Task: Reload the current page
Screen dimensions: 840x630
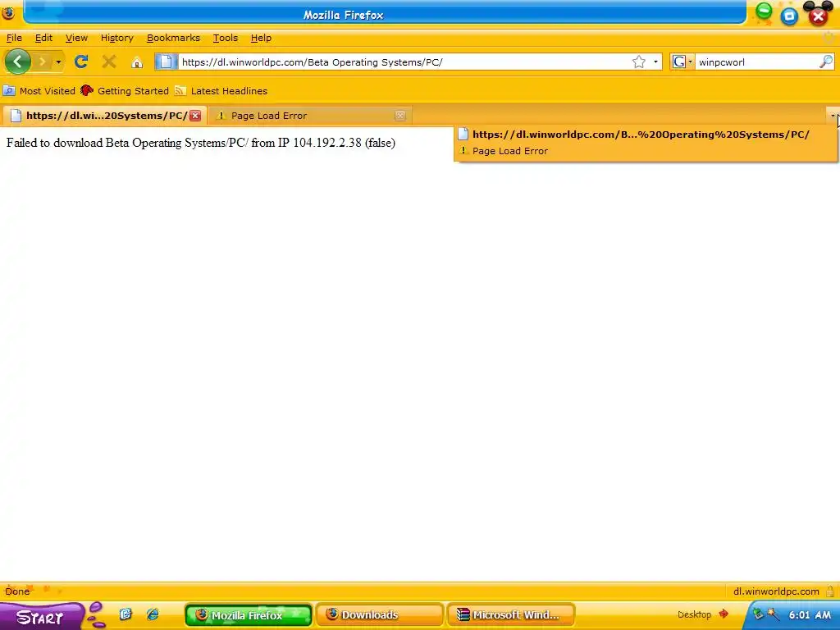Action: pos(81,62)
